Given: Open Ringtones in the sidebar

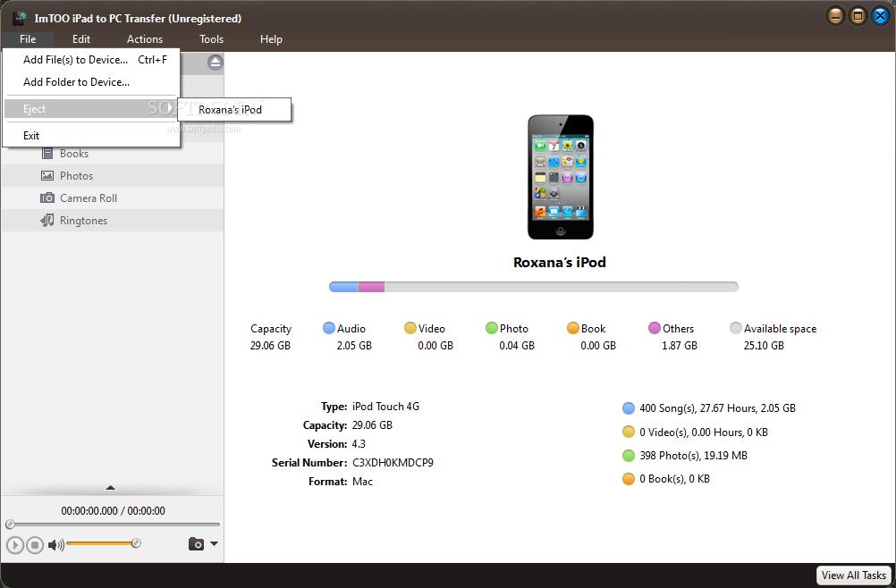Looking at the screenshot, I should pos(112,221).
